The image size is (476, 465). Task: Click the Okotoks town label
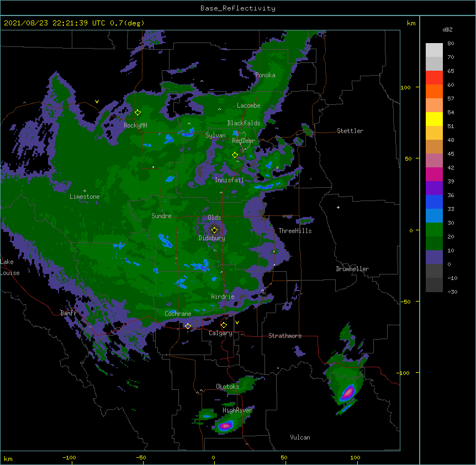point(228,387)
